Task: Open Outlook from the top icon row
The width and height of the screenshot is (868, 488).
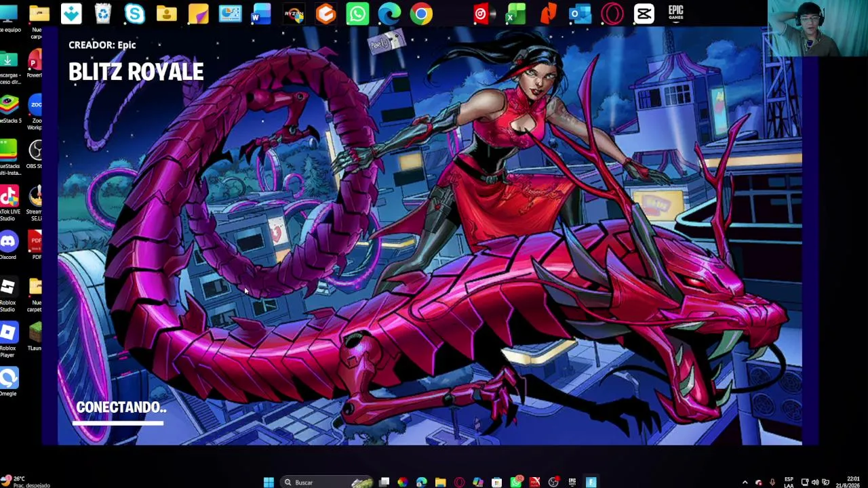Action: [580, 14]
